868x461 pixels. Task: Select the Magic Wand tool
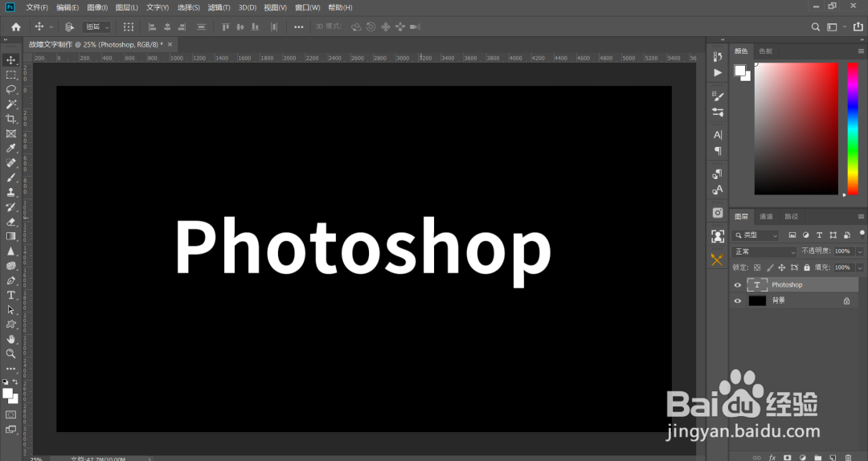tap(10, 104)
